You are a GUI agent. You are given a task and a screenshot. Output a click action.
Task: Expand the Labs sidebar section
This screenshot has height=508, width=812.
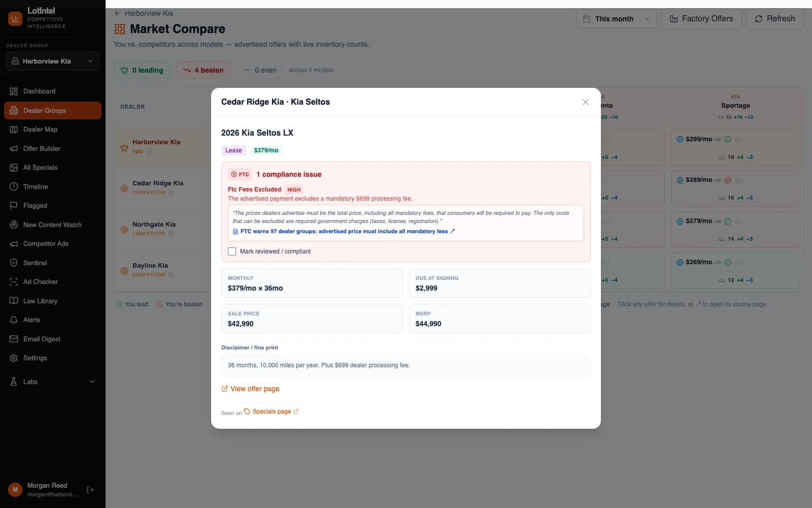click(x=52, y=382)
